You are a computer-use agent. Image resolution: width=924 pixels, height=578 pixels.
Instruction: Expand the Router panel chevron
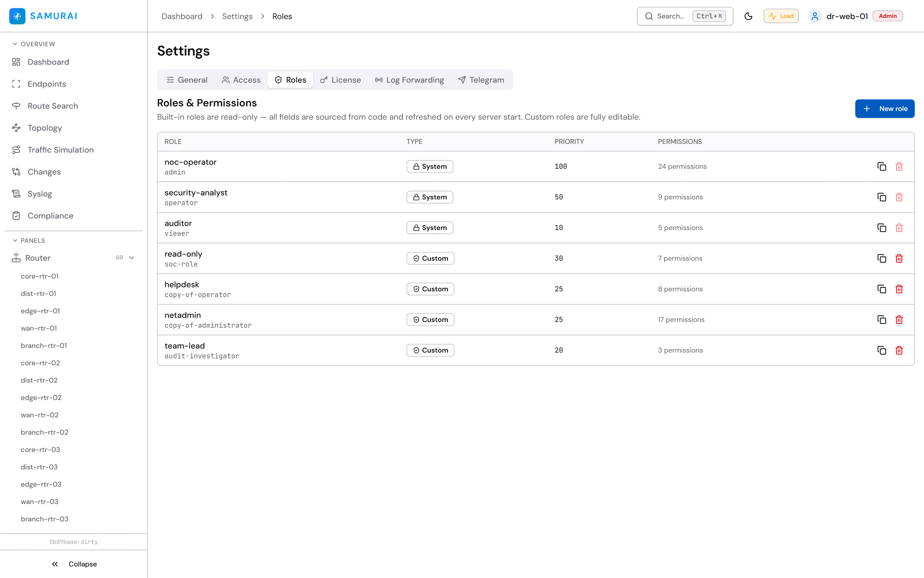pos(132,258)
